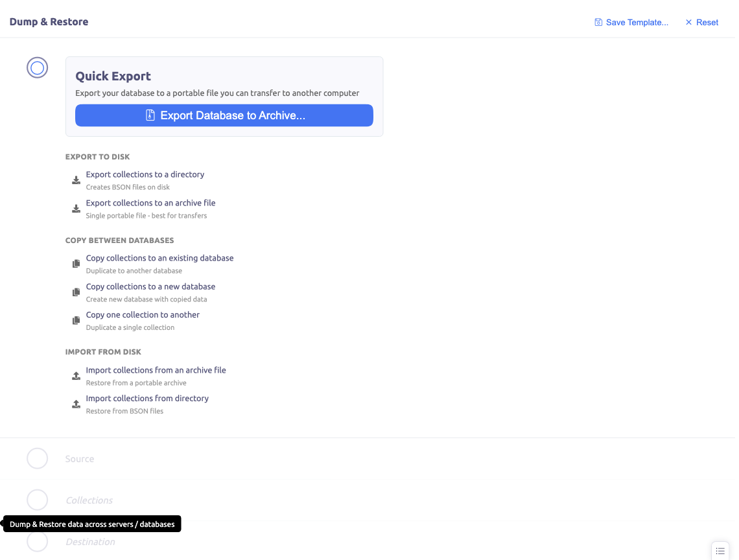This screenshot has width=739, height=560.
Task: Click the Reset X icon
Action: [x=688, y=22]
